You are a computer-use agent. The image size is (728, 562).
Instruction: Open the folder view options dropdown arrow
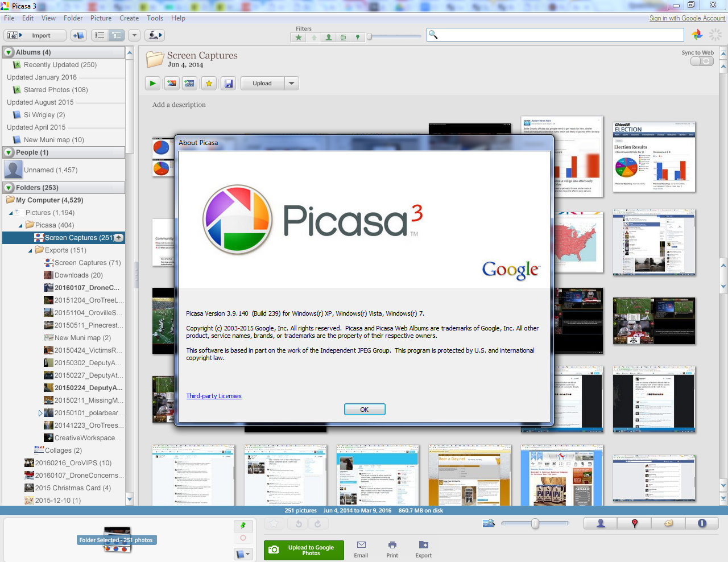tap(134, 35)
